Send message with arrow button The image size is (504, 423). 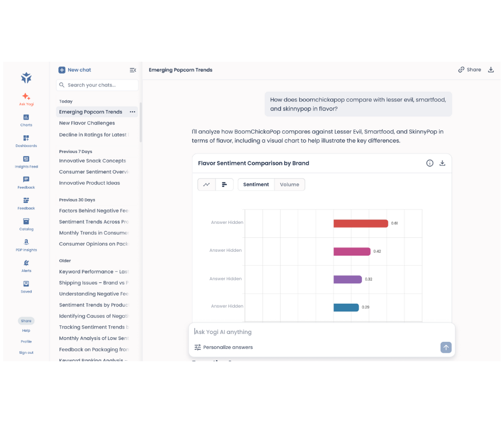[446, 347]
